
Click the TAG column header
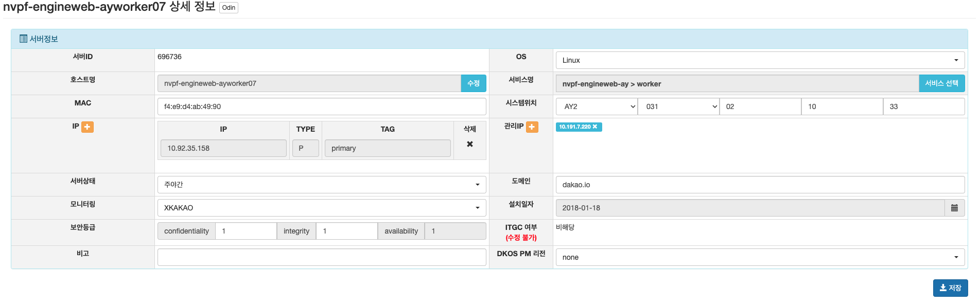[x=388, y=129]
